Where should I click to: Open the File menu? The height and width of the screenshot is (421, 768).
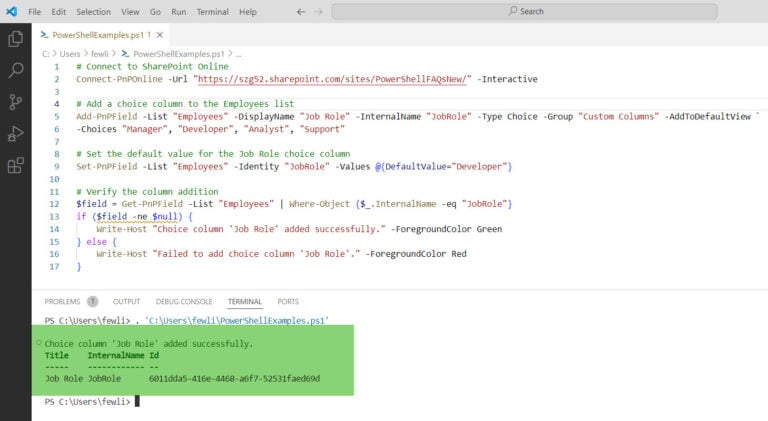coord(34,12)
